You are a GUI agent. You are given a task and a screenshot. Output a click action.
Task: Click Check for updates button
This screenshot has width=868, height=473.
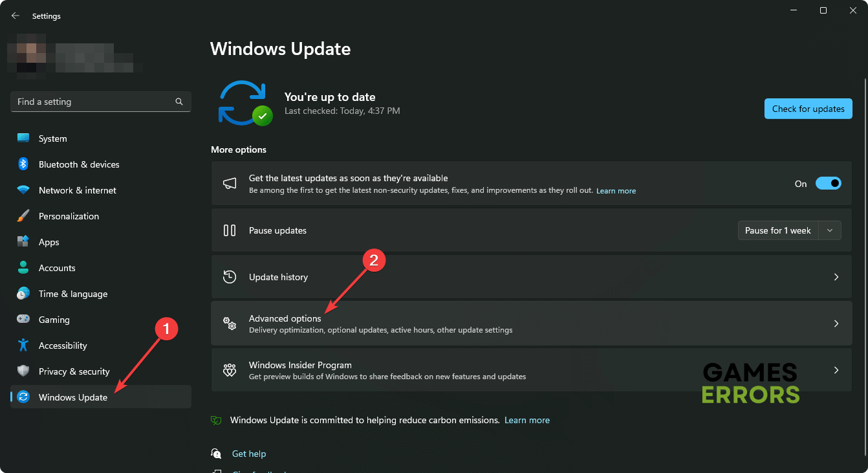[808, 109]
